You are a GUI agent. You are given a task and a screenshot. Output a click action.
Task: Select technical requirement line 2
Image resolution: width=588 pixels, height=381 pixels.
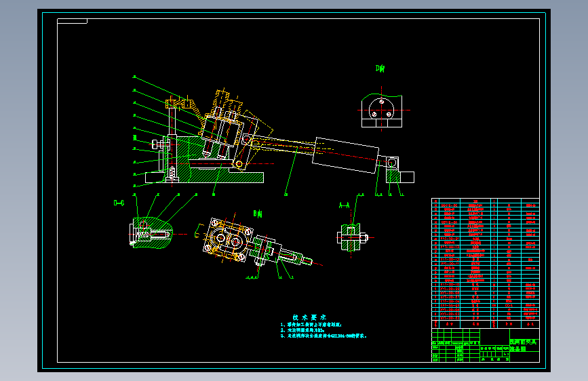click(x=302, y=330)
